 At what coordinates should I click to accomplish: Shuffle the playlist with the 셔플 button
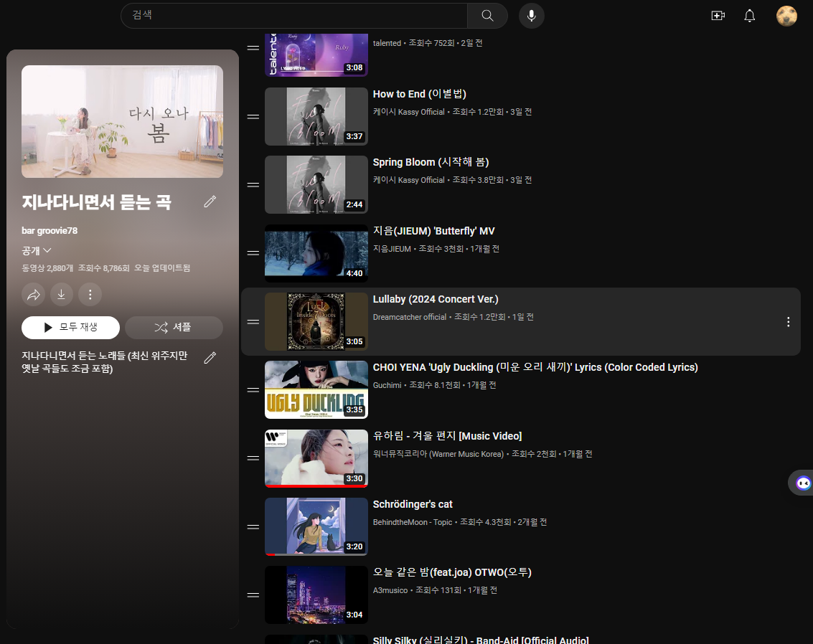click(x=174, y=328)
